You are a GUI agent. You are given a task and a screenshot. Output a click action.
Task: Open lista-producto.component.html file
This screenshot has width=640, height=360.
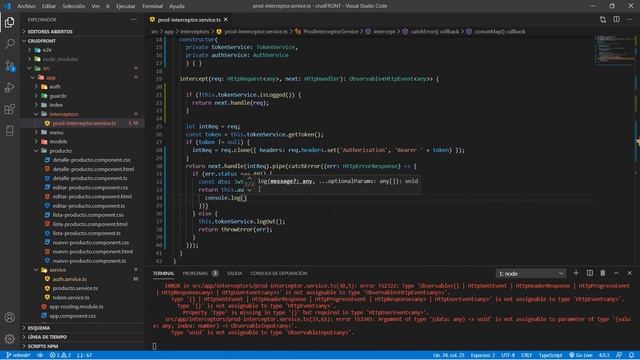pos(90,224)
